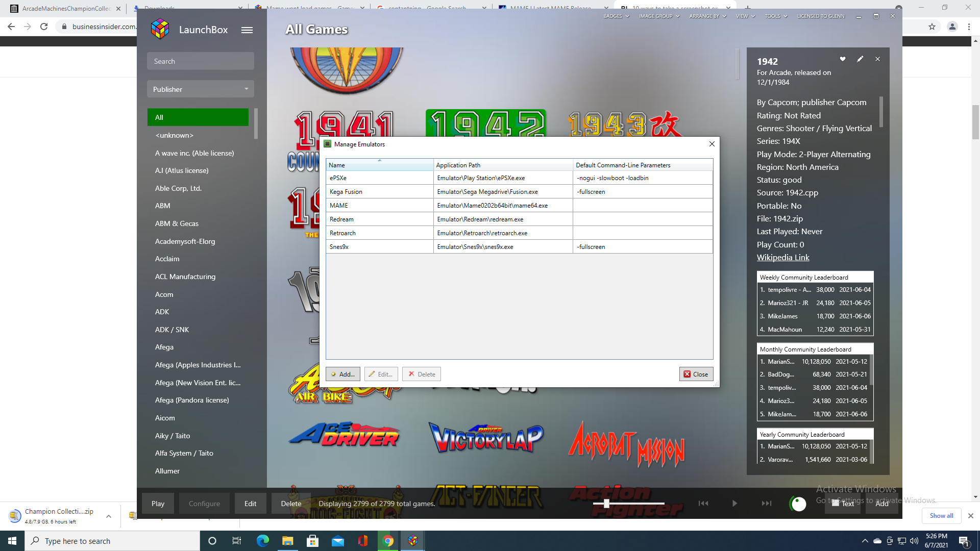Click the Add... emulator button

pos(343,374)
